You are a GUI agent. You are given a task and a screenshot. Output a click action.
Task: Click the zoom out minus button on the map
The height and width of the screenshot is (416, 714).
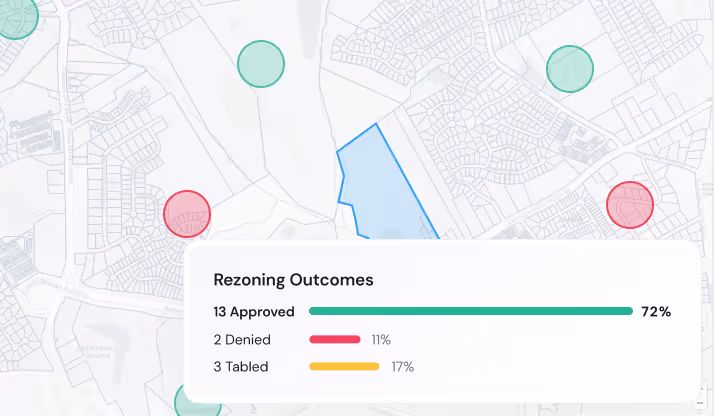(x=700, y=403)
